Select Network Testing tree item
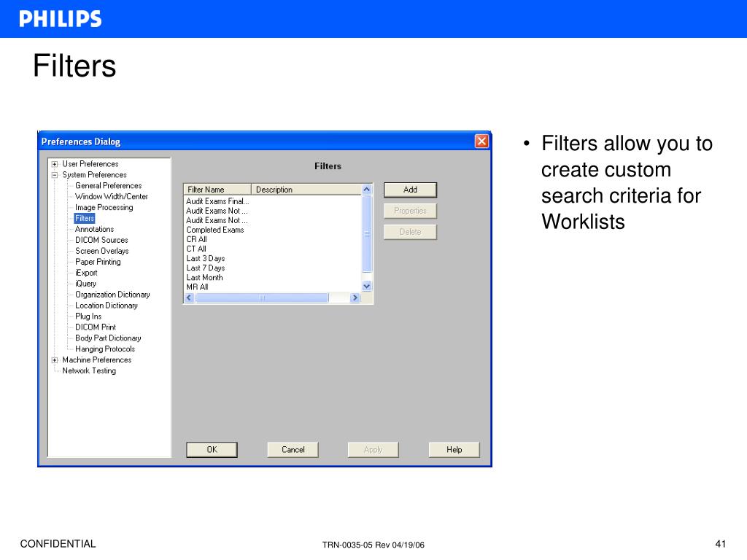 pos(89,371)
